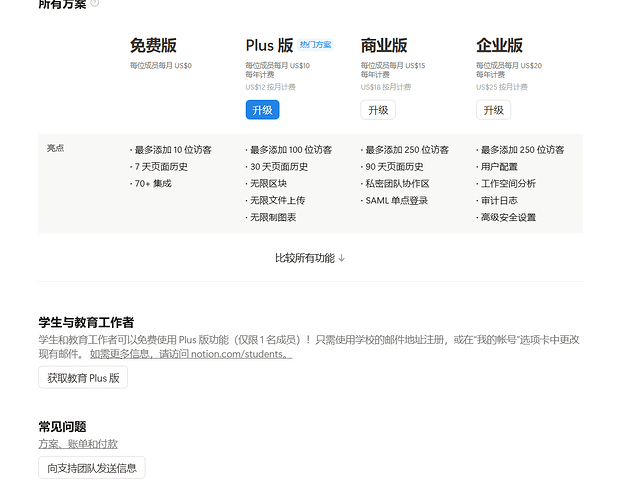Click the help icon beside 所有方案

[95, 3]
